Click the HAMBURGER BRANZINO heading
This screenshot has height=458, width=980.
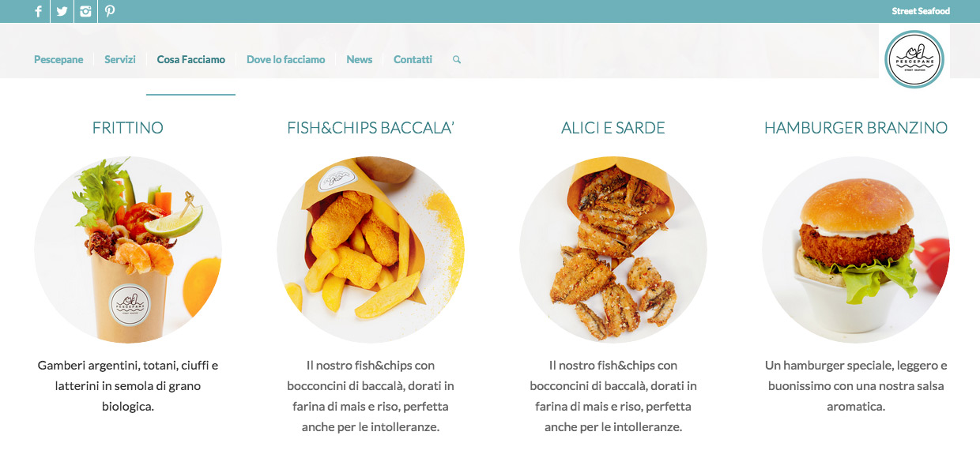pyautogui.click(x=856, y=128)
